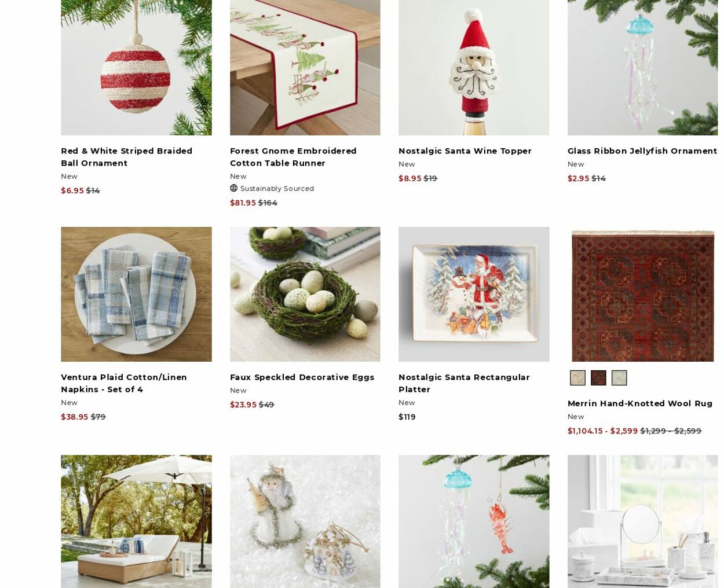This screenshot has width=724, height=588.
Task: Open Forest Gnome Embroidered Cotton Table Runner link
Action: (x=293, y=157)
